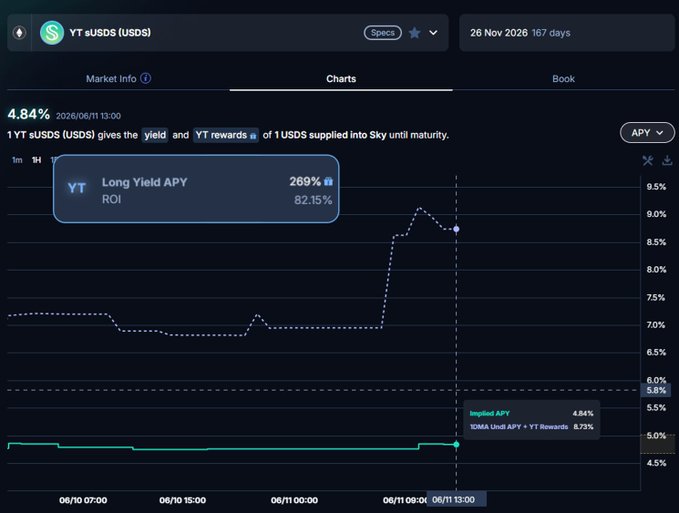Select the 1m timeframe
This screenshot has height=513, width=679.
coord(17,160)
